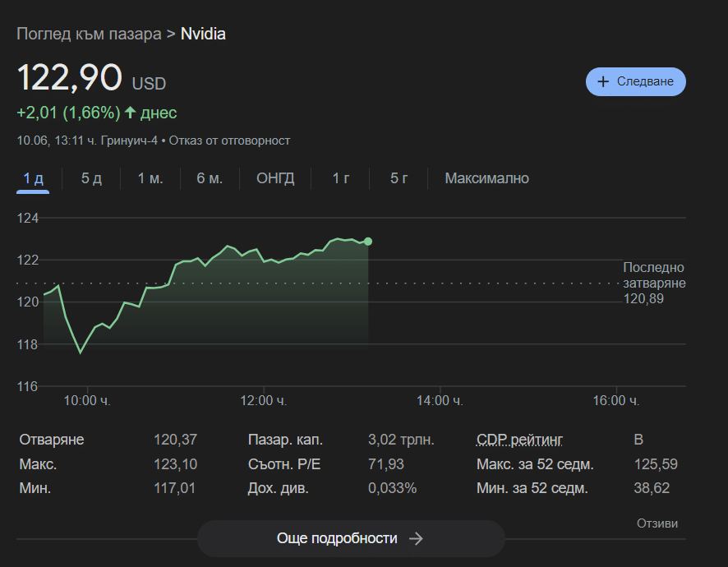Select the 5 г range tab

pos(399,178)
